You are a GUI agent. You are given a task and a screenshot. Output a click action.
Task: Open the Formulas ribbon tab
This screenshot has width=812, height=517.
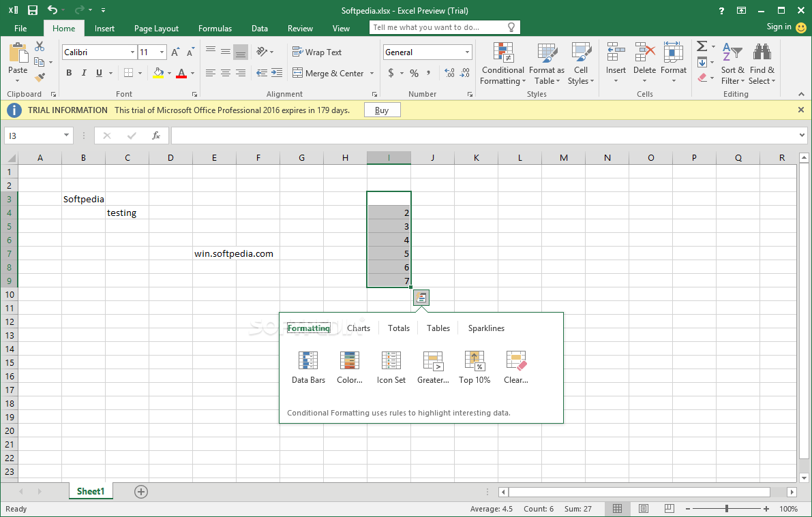click(215, 28)
